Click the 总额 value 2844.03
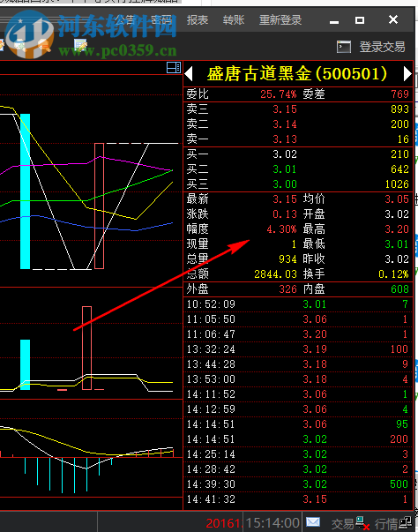 [275, 274]
